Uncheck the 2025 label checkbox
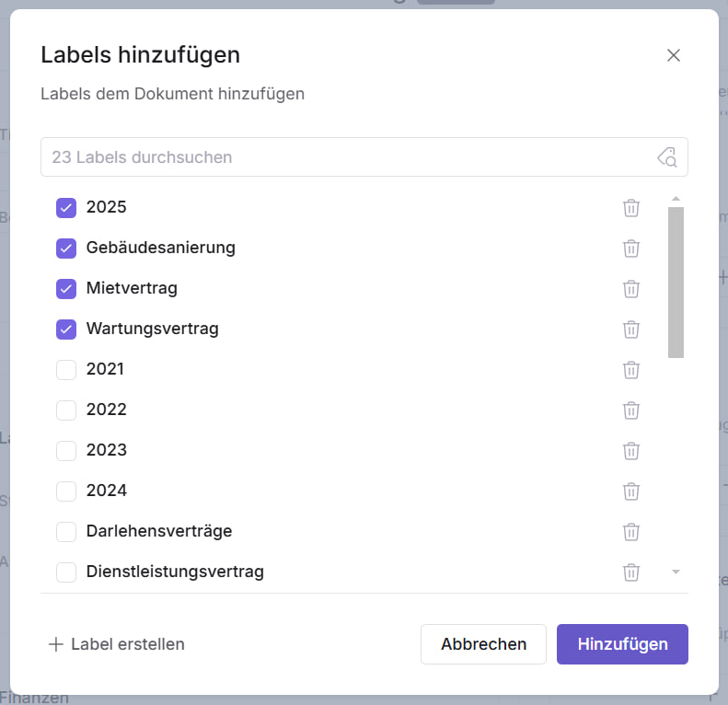This screenshot has height=705, width=728. point(66,208)
